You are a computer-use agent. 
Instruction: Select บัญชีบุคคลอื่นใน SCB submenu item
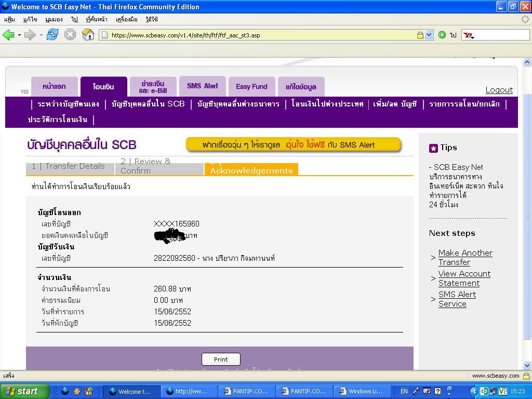click(148, 104)
